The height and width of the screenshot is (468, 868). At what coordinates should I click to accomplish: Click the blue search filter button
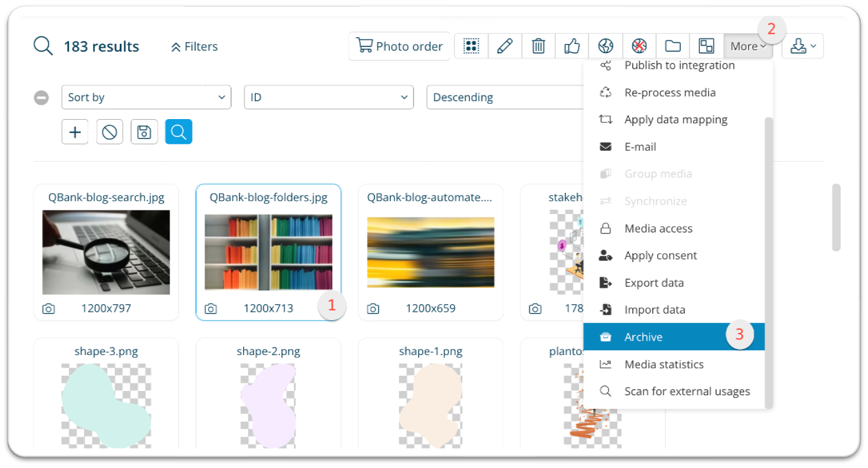178,131
